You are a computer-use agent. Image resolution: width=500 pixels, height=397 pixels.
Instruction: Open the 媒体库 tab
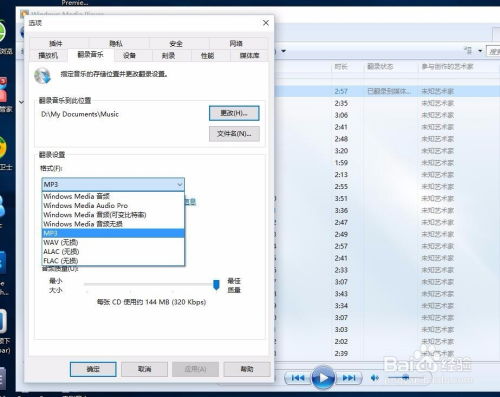(x=249, y=55)
